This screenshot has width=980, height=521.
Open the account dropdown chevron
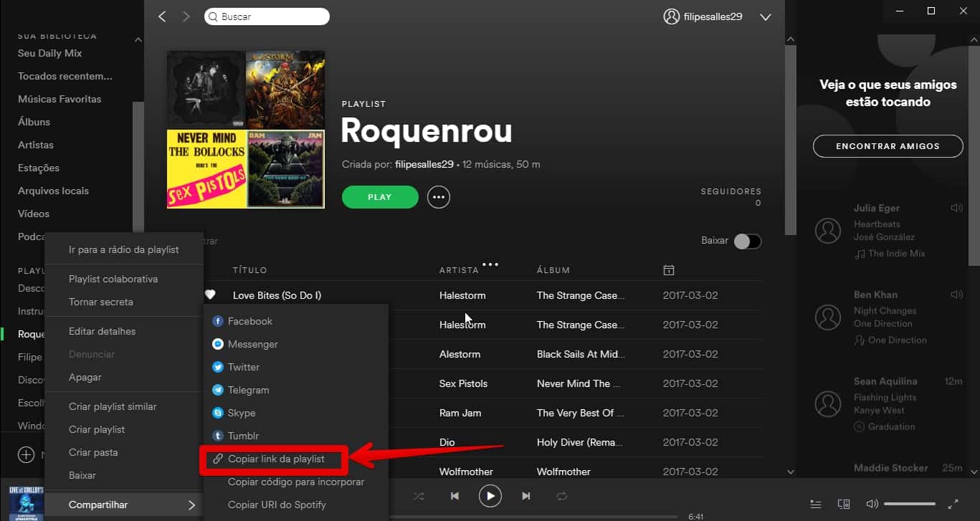(x=765, y=16)
